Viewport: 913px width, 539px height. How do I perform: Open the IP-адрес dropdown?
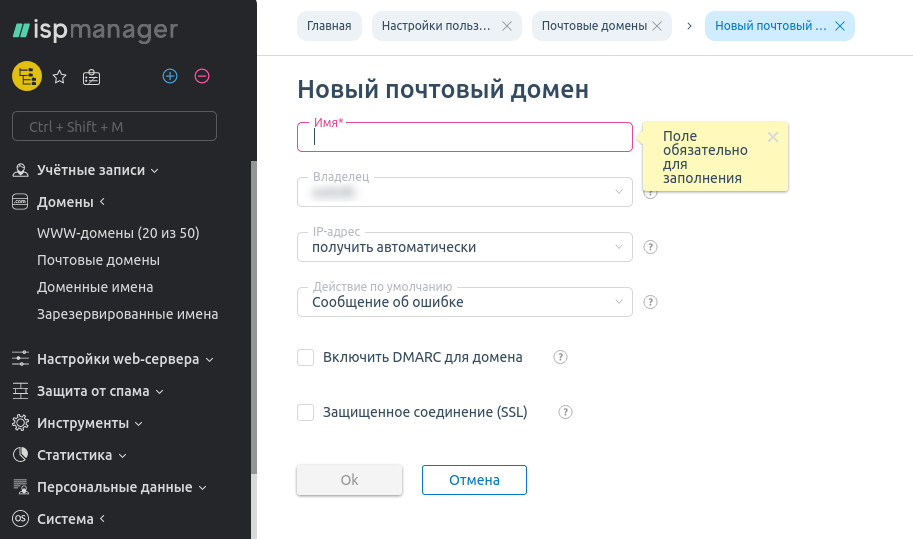click(x=465, y=247)
